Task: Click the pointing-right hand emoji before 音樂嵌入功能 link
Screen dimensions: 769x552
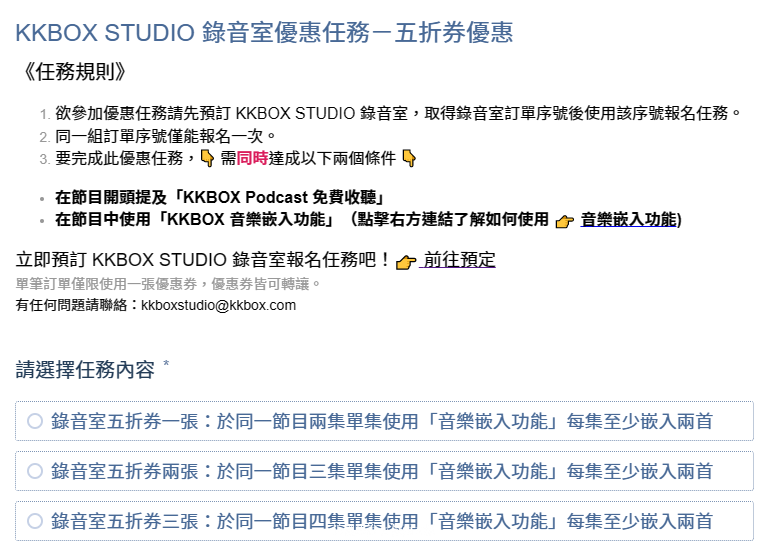Action: coord(564,221)
